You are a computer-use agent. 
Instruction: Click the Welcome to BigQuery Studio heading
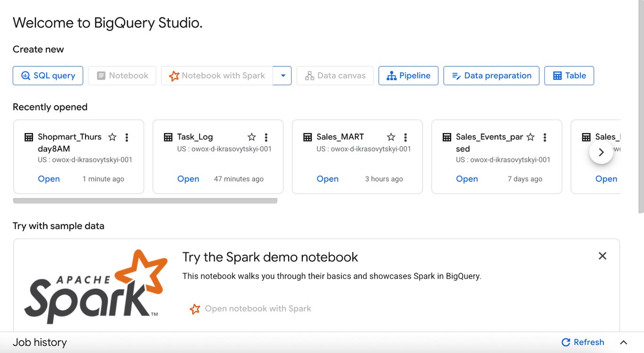point(107,23)
